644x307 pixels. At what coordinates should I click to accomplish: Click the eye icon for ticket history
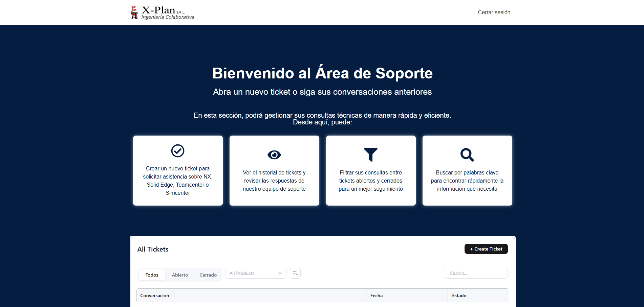click(x=274, y=155)
